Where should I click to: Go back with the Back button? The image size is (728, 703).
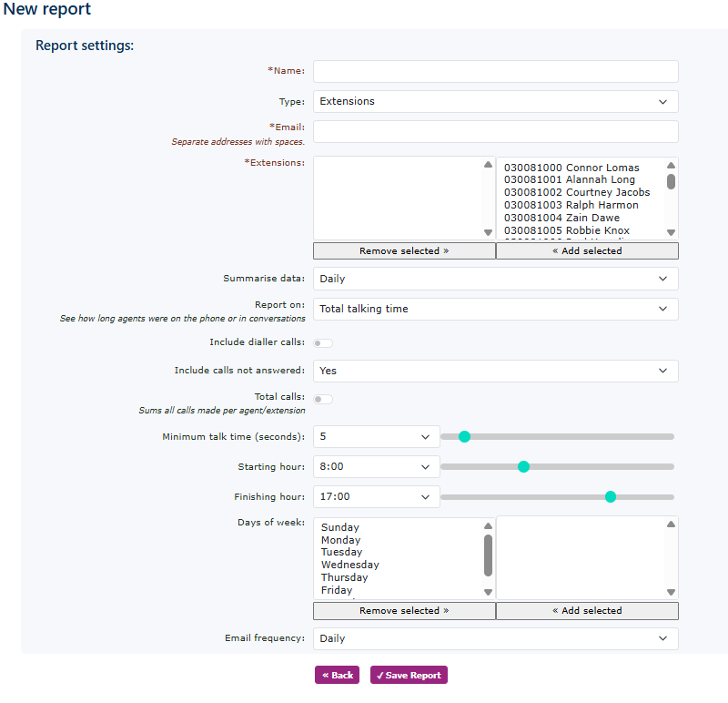[337, 676]
